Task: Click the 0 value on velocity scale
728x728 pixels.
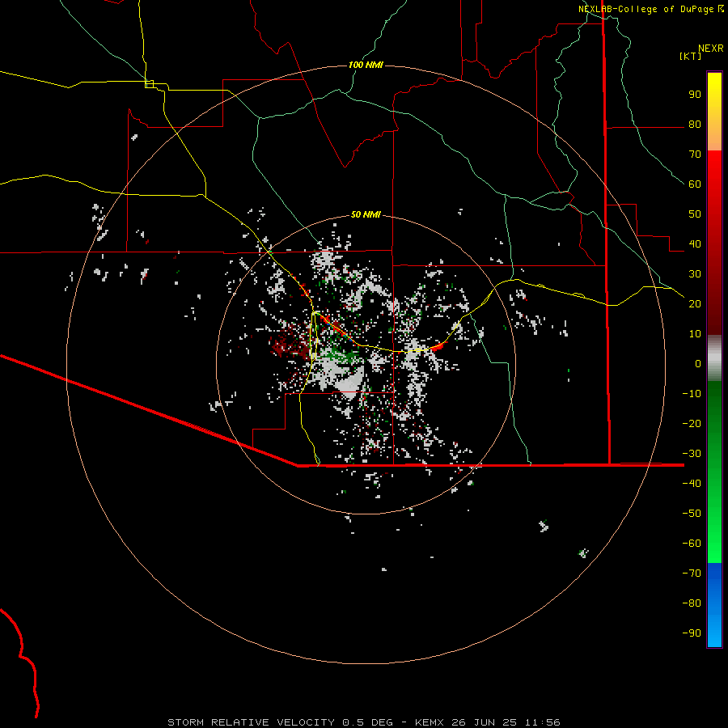Action: tap(698, 364)
